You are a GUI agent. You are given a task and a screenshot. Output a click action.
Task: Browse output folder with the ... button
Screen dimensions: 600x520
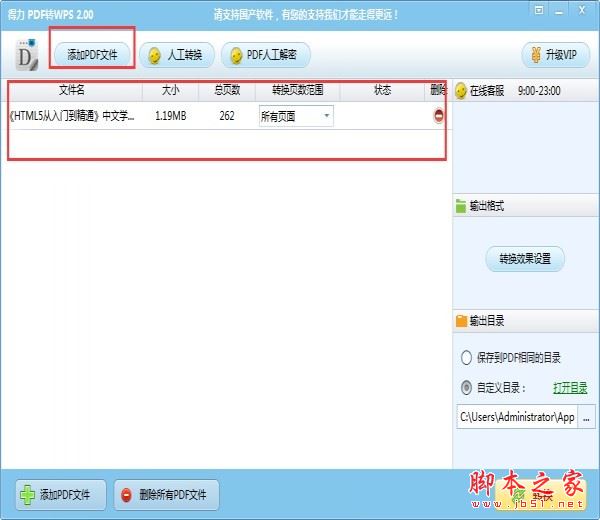(586, 417)
